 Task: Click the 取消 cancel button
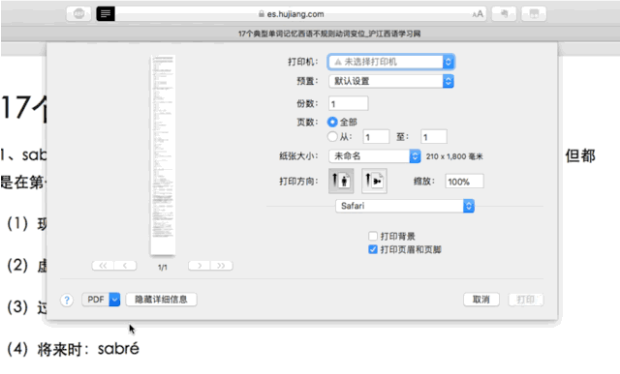[481, 299]
